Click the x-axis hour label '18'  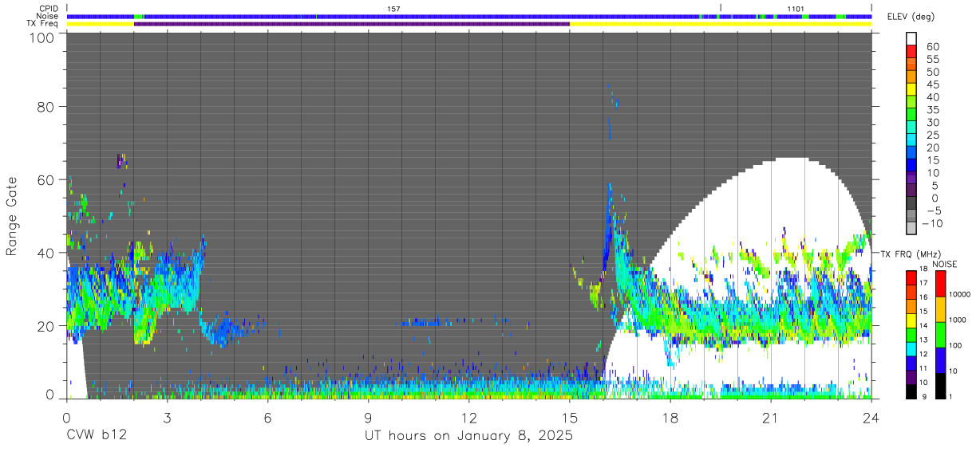(x=670, y=417)
